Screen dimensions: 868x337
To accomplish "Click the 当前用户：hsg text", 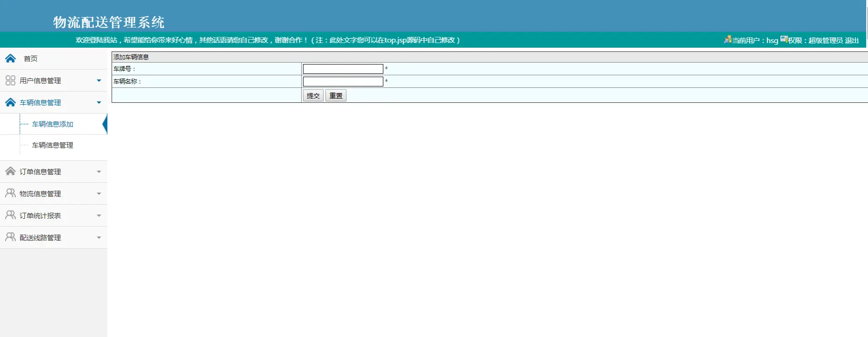I will (x=755, y=40).
